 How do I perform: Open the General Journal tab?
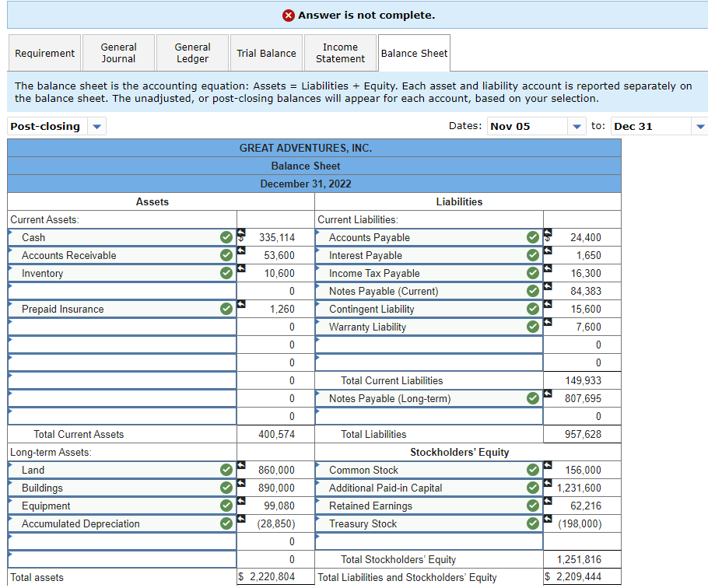(x=118, y=53)
